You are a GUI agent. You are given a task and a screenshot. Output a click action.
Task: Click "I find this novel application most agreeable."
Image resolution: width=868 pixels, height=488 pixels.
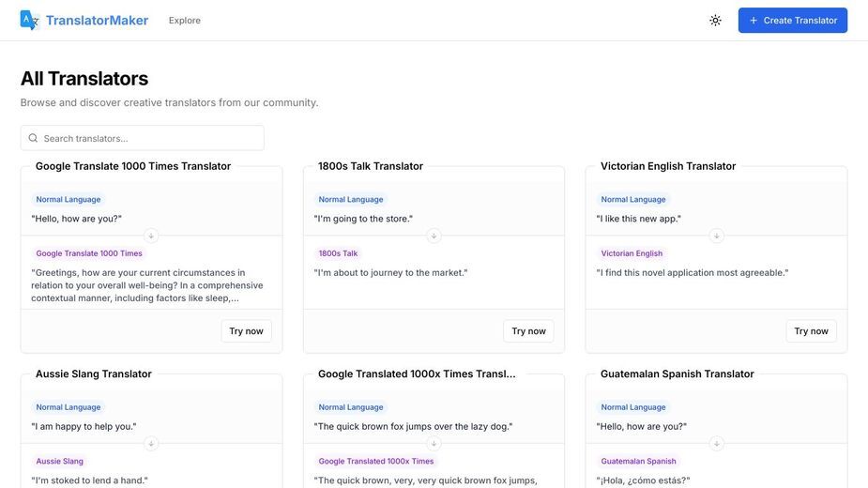(693, 272)
